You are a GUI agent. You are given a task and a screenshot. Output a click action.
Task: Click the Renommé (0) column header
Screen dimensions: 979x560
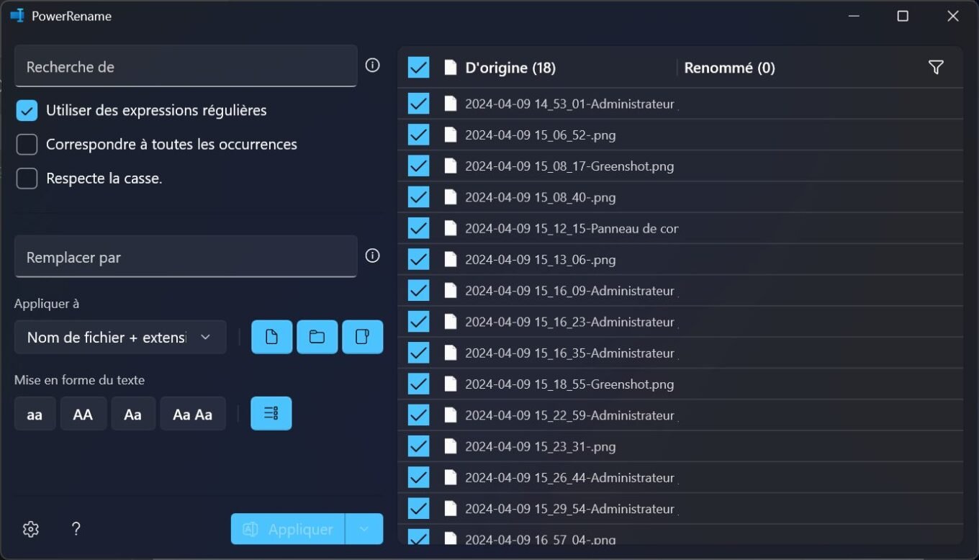(729, 68)
